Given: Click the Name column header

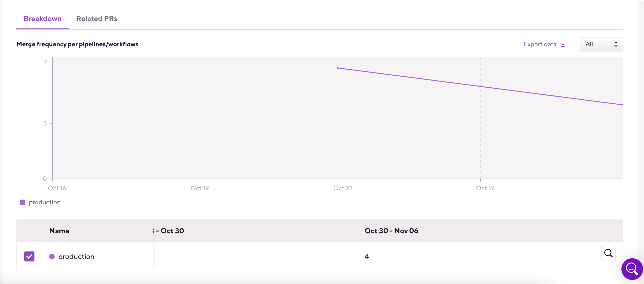Looking at the screenshot, I should (x=59, y=231).
